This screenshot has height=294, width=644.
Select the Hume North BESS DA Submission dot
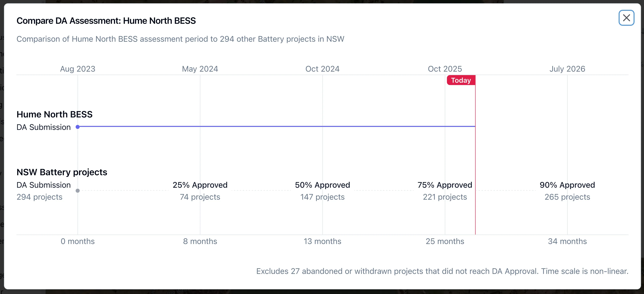(x=78, y=127)
